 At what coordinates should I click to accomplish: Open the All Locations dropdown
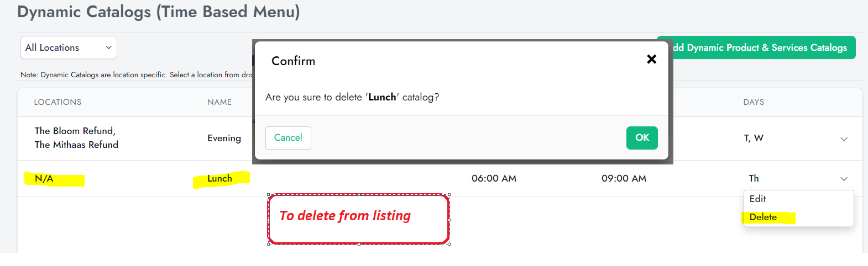click(x=69, y=47)
